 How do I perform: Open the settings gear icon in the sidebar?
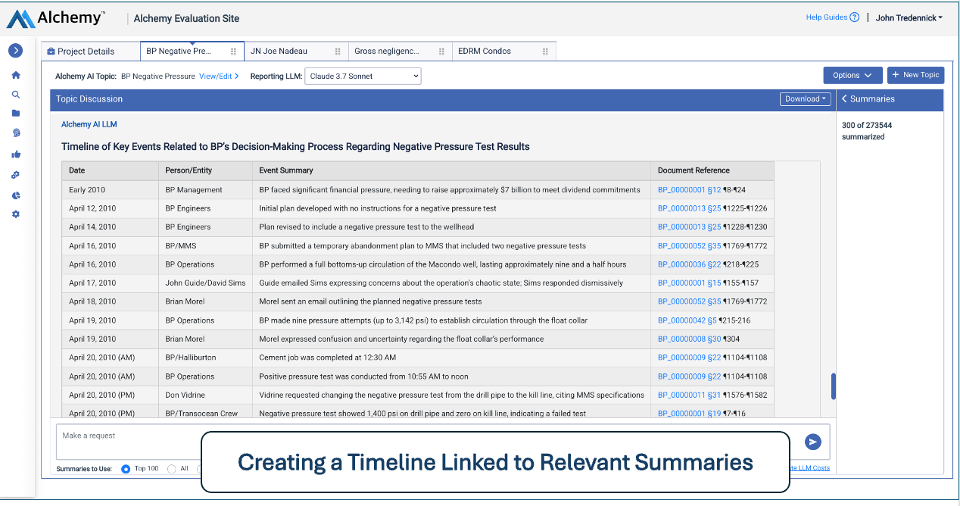pyautogui.click(x=16, y=214)
